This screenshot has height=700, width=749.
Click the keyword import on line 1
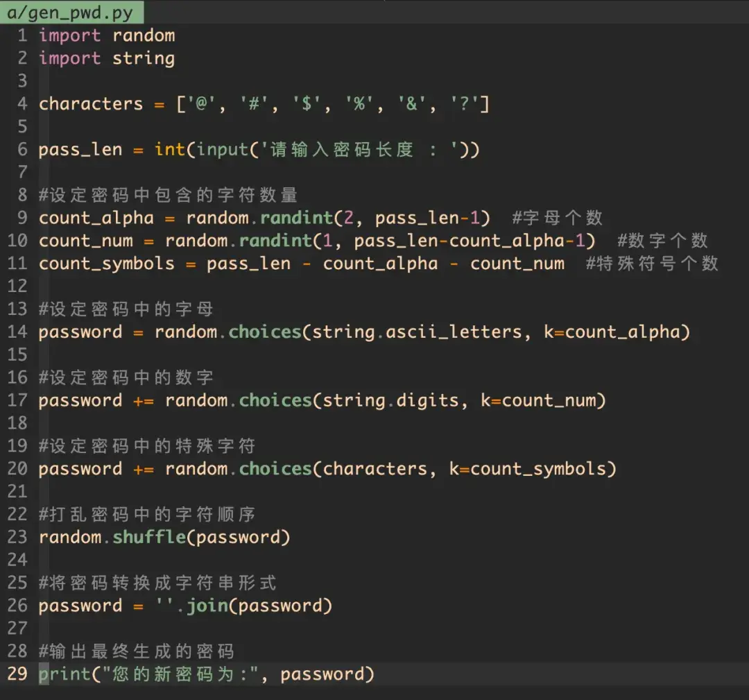click(69, 35)
